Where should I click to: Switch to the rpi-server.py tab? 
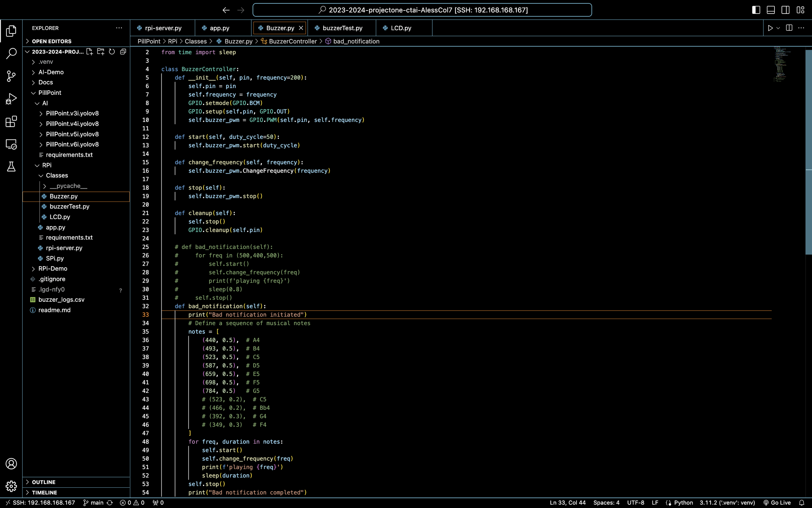click(x=163, y=28)
